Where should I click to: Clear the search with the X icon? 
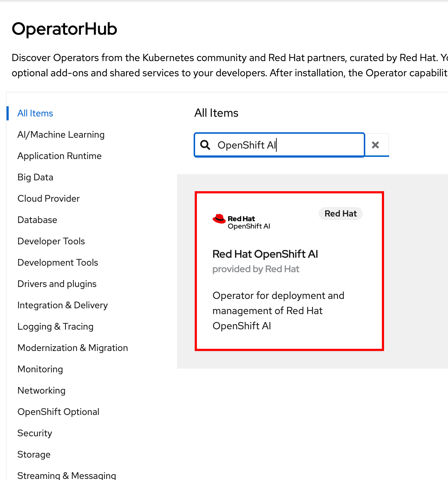[375, 145]
